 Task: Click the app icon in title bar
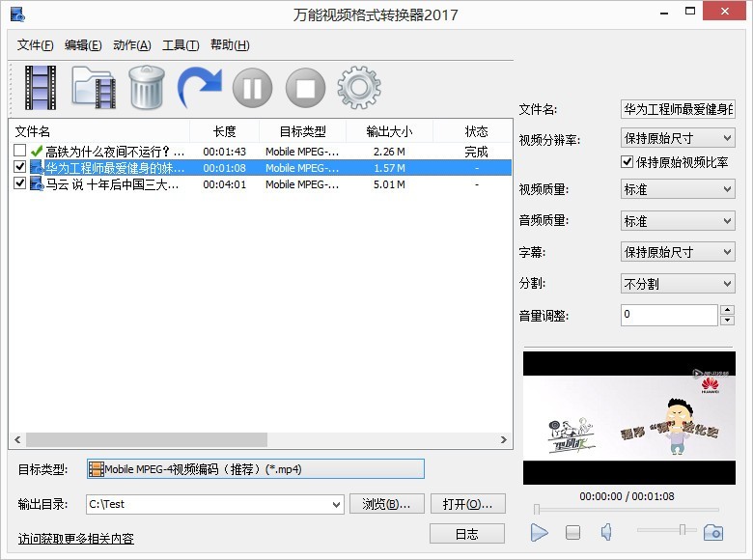(x=17, y=14)
